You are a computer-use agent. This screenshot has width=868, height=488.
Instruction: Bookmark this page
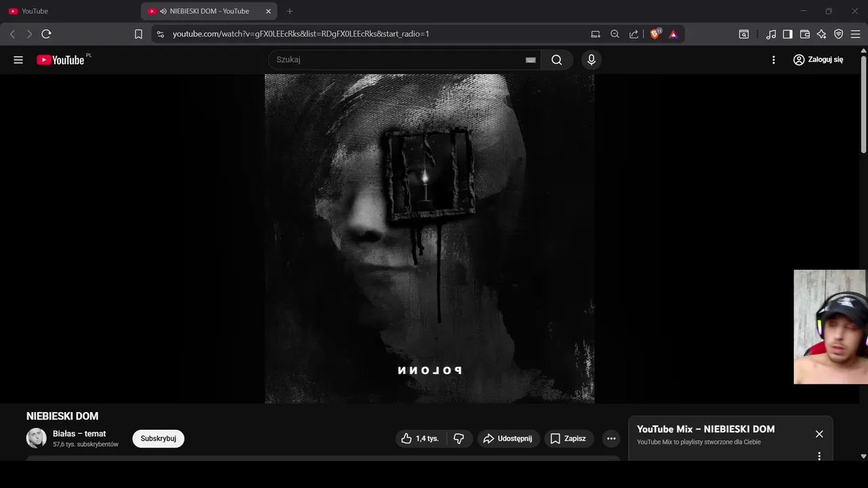(138, 34)
